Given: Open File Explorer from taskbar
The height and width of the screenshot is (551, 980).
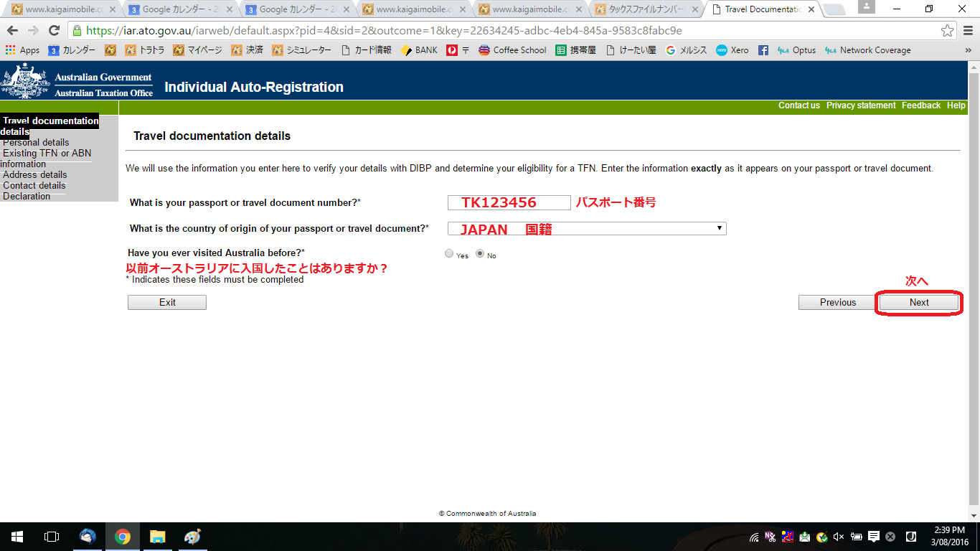Looking at the screenshot, I should click(157, 537).
